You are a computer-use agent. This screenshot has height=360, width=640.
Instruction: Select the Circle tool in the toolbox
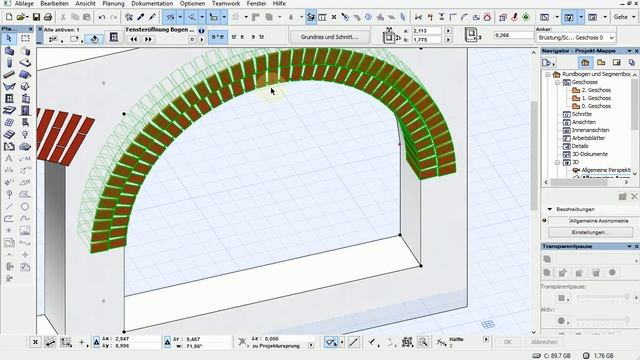(x=25, y=207)
